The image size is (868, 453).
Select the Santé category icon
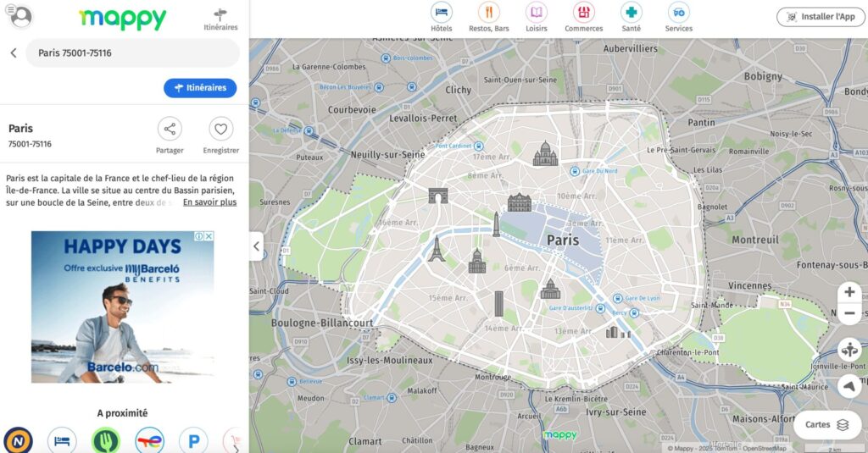[631, 13]
